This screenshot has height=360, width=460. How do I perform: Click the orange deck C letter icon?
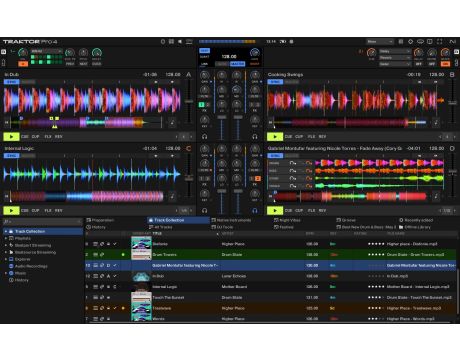coord(188,148)
